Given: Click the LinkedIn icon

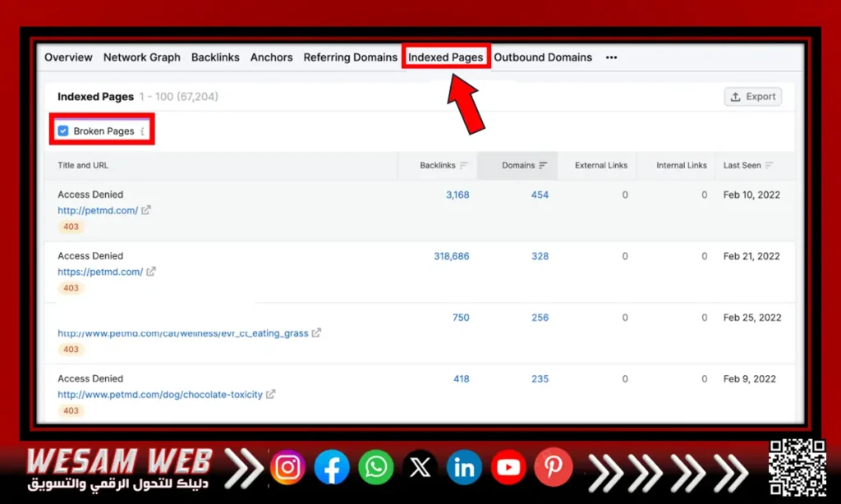Looking at the screenshot, I should [x=464, y=468].
